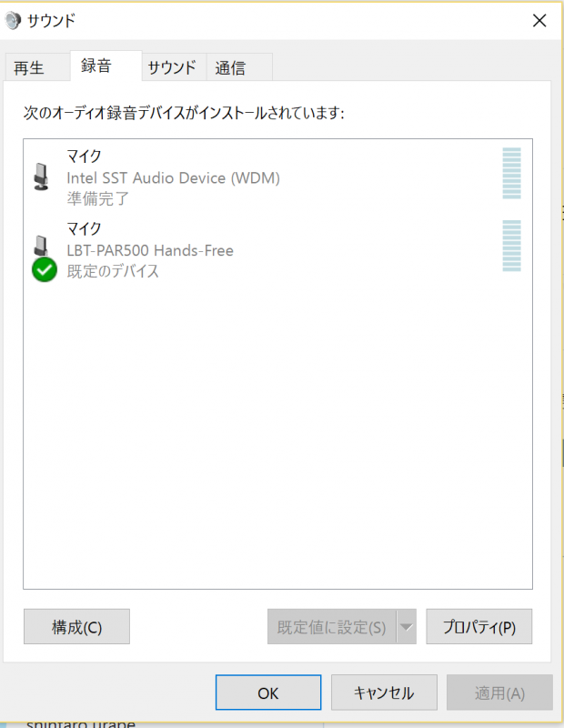The height and width of the screenshot is (728, 564).
Task: Open the サウンド tab
Action: (x=174, y=67)
